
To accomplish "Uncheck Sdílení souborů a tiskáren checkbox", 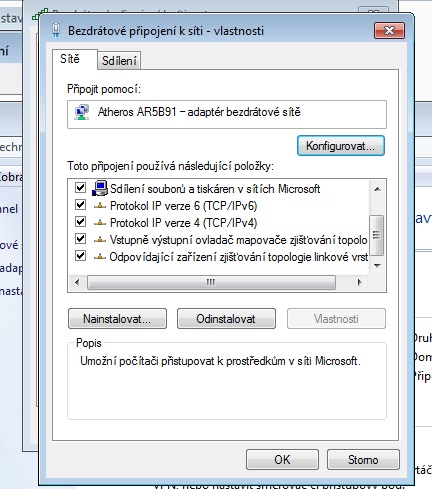I will (80, 188).
